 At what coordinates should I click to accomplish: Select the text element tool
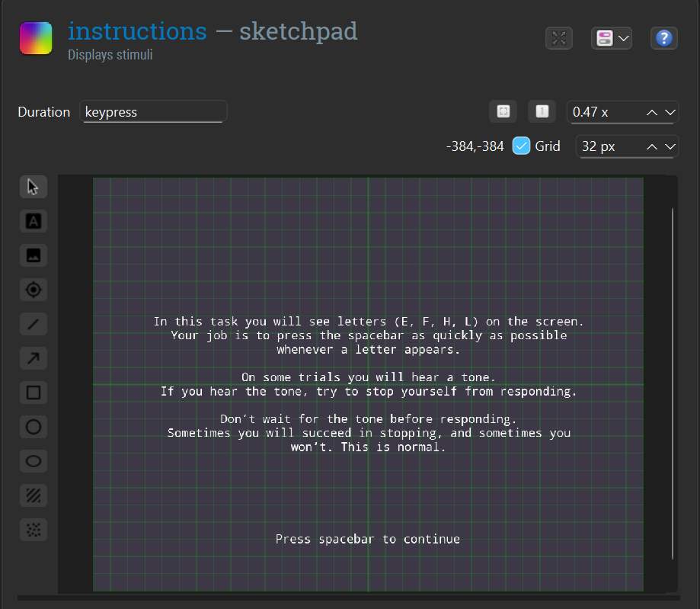click(34, 221)
